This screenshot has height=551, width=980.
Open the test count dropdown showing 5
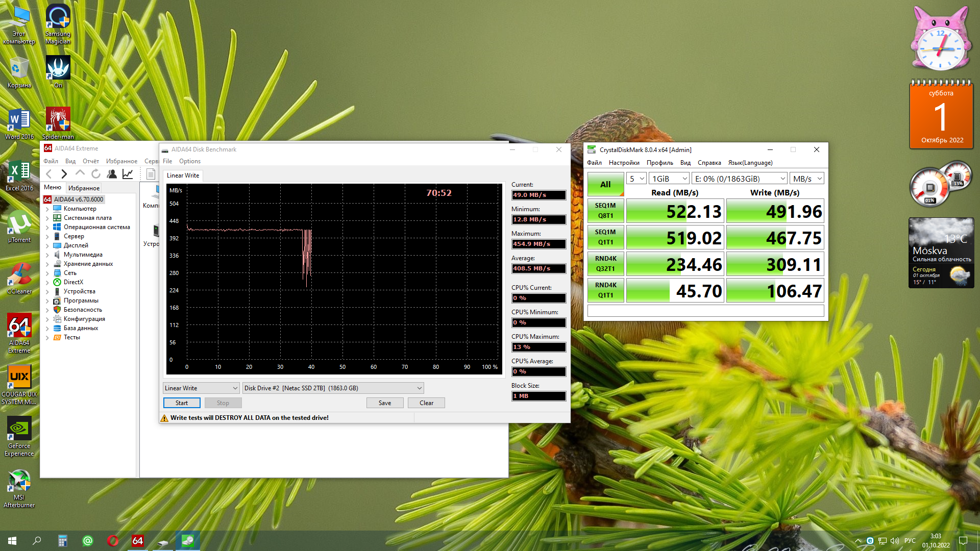pos(636,179)
